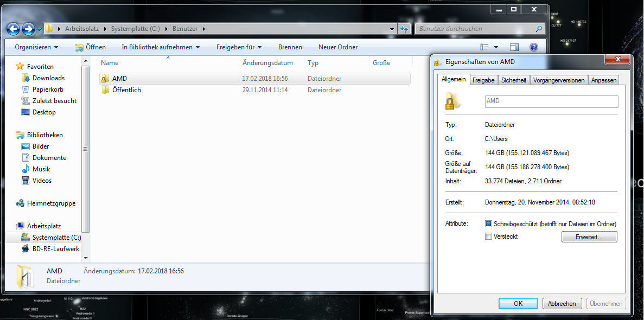Select Heimnetzgruppe in the sidebar
This screenshot has height=320, width=644.
click(45, 203)
